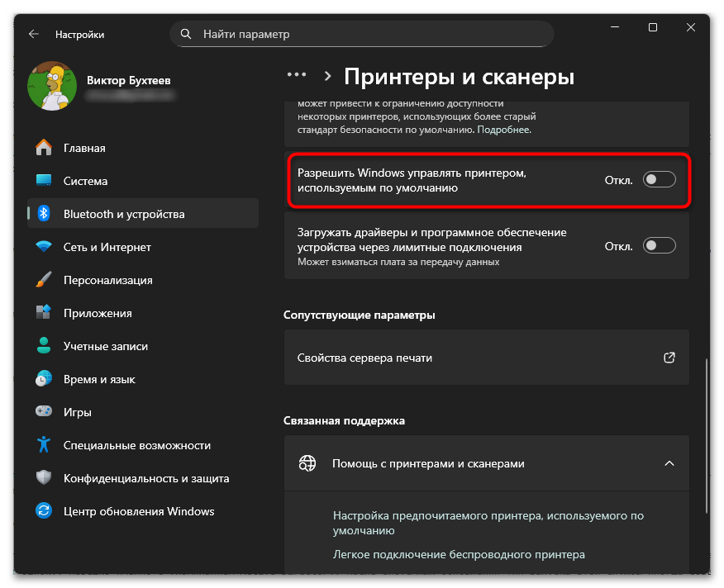724x588 pixels.
Task: Click the Специальные возможности label
Action: [x=136, y=445]
